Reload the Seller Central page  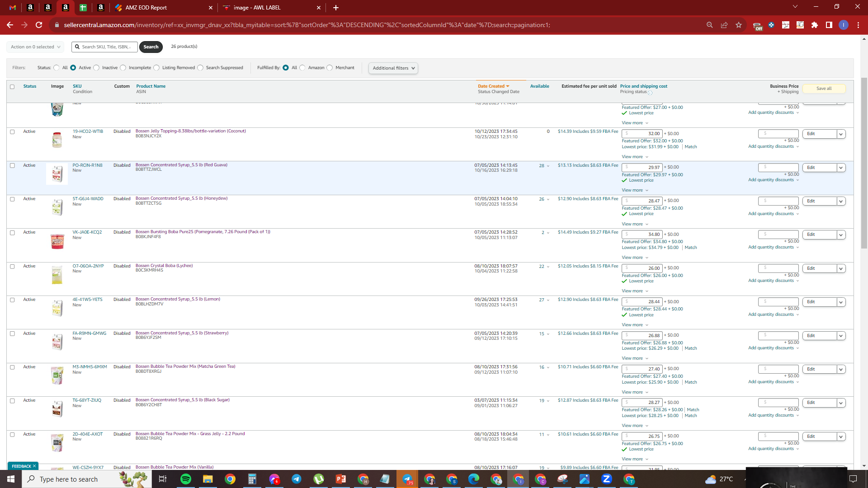39,25
